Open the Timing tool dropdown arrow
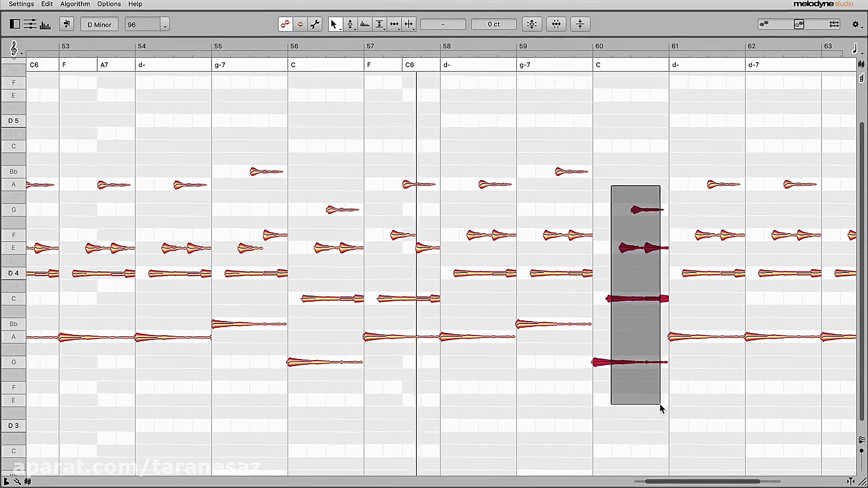This screenshot has height=488, width=868. tap(398, 30)
